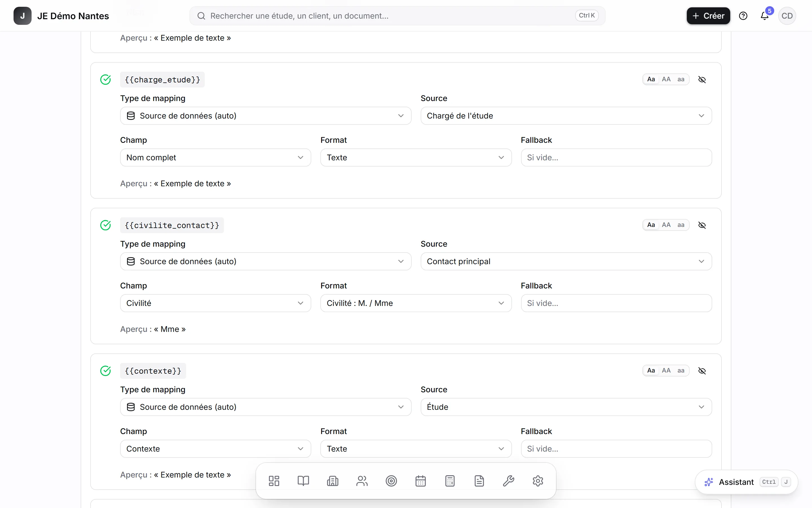This screenshot has height=508, width=812.
Task: Open the target icon in bottom dock
Action: 391,481
